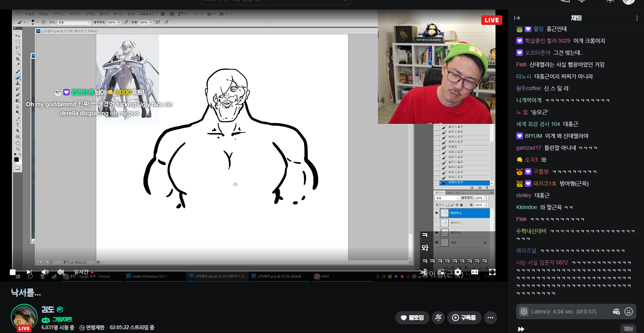
Task: Open layer opacity arrow in Layers panel
Action: [487, 198]
